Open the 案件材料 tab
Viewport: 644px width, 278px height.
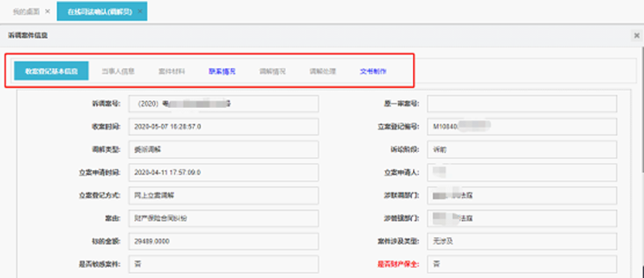pos(172,71)
